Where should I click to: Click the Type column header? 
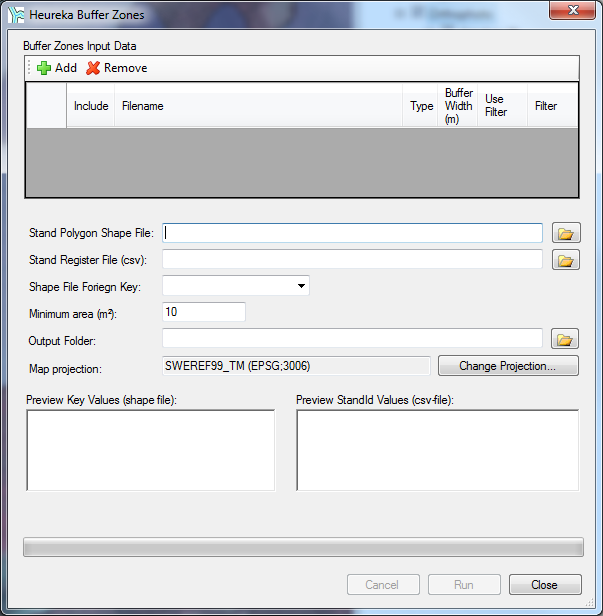click(x=420, y=106)
